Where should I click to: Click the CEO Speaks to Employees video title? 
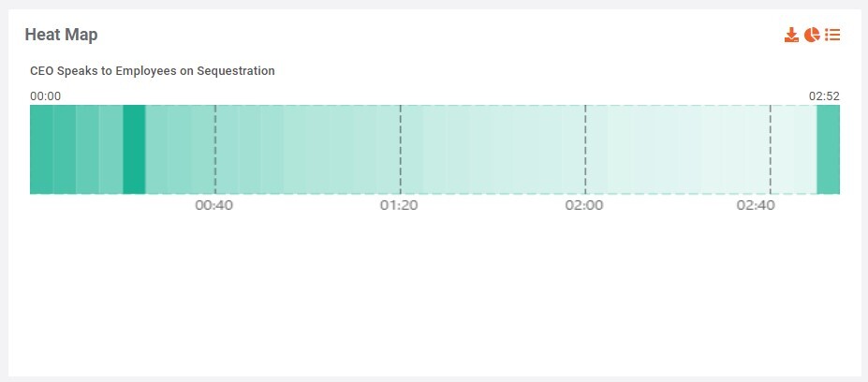152,71
